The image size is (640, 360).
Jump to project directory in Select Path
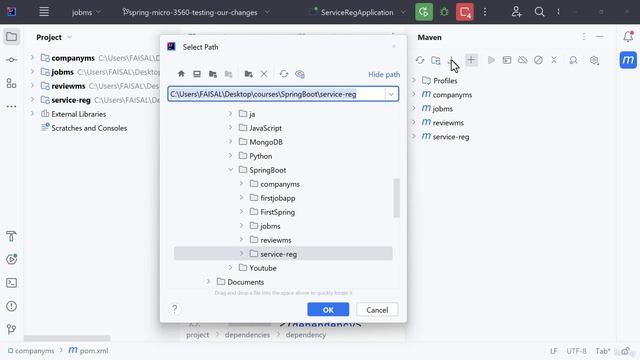pos(213,74)
